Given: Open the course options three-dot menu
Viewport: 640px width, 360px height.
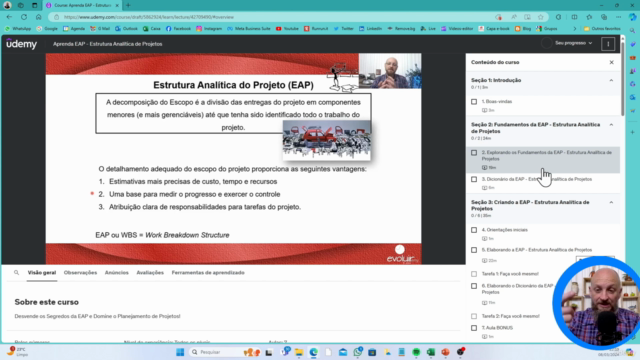Looking at the screenshot, I should (608, 44).
